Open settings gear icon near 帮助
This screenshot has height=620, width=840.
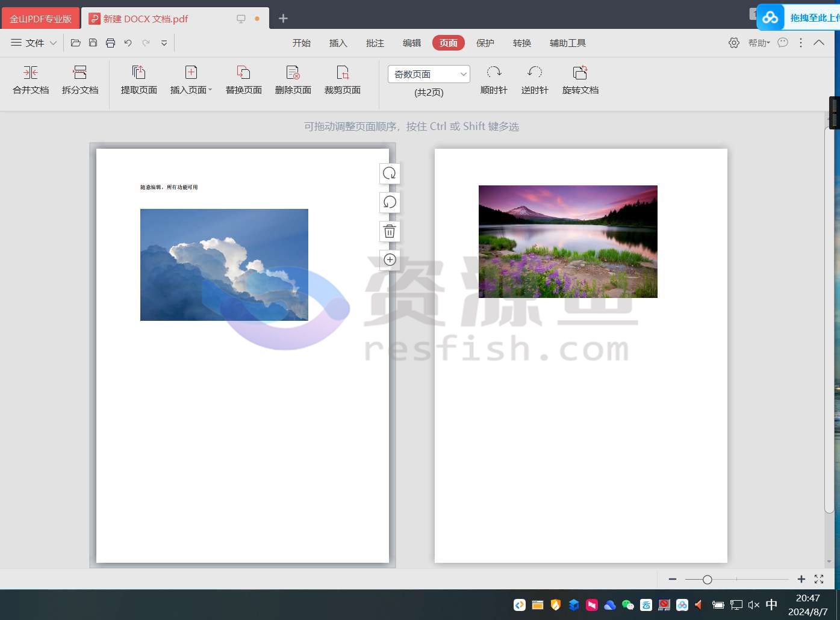pos(733,43)
